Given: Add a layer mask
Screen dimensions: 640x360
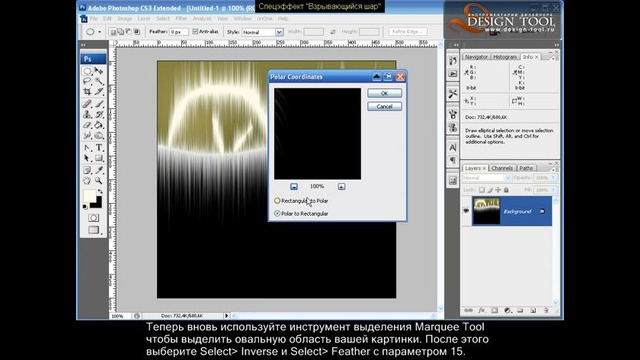Looking at the screenshot, I should 495,311.
